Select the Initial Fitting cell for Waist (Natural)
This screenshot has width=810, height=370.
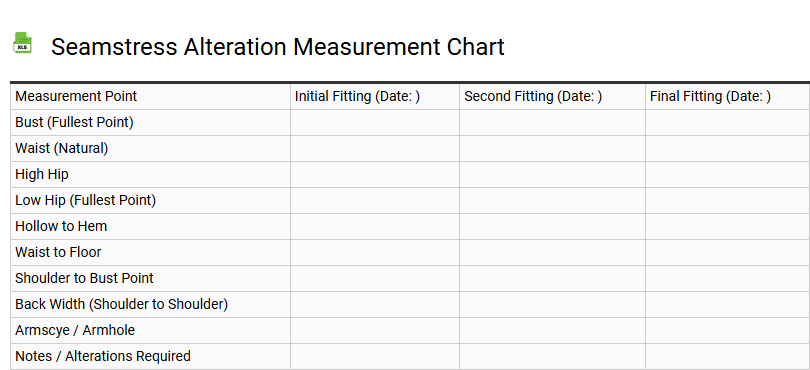pyautogui.click(x=375, y=148)
